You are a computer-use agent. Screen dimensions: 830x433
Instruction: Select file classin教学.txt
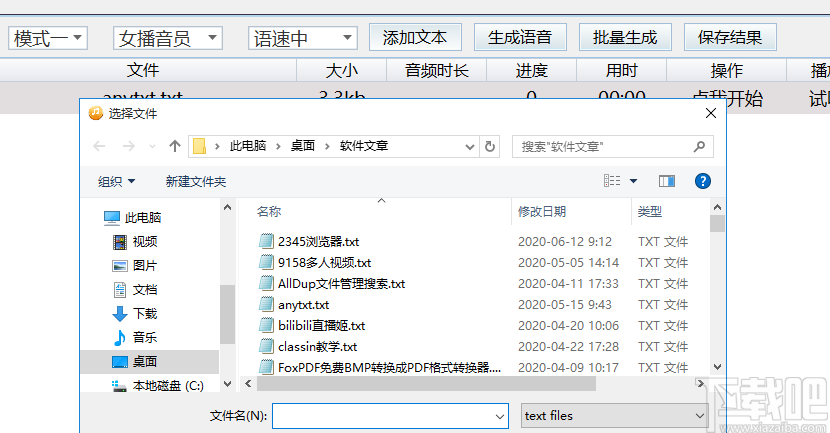click(x=318, y=347)
